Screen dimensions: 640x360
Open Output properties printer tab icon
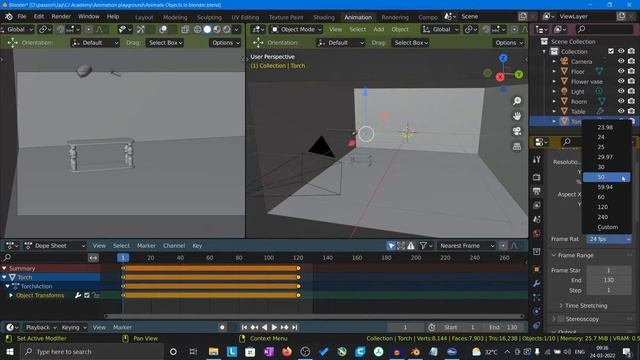(537, 191)
